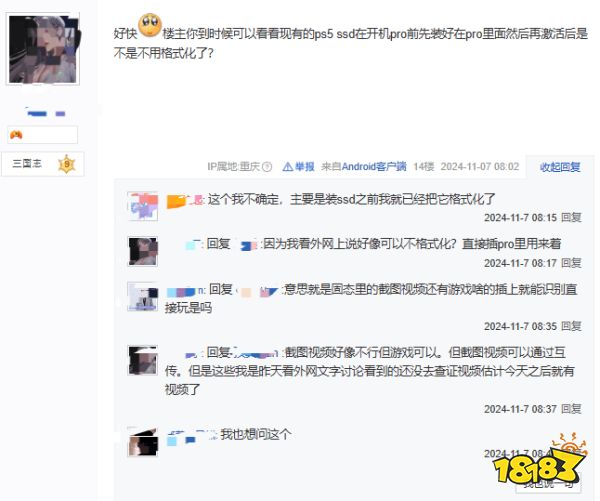Image resolution: width=600 pixels, height=501 pixels.
Task: Click the 我也说一句 button
Action: [x=548, y=483]
